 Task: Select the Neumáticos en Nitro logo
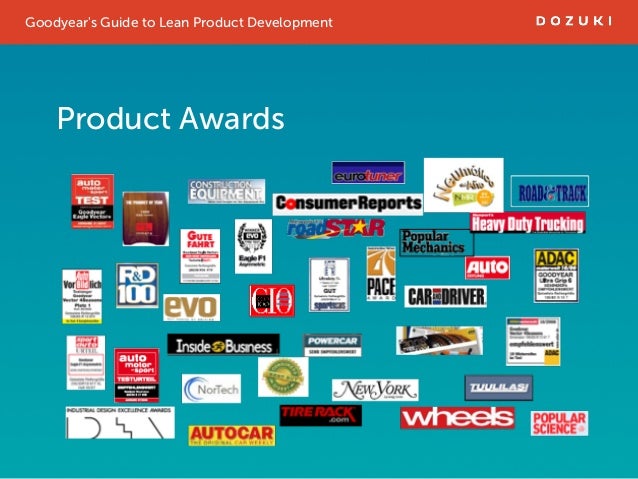point(463,185)
